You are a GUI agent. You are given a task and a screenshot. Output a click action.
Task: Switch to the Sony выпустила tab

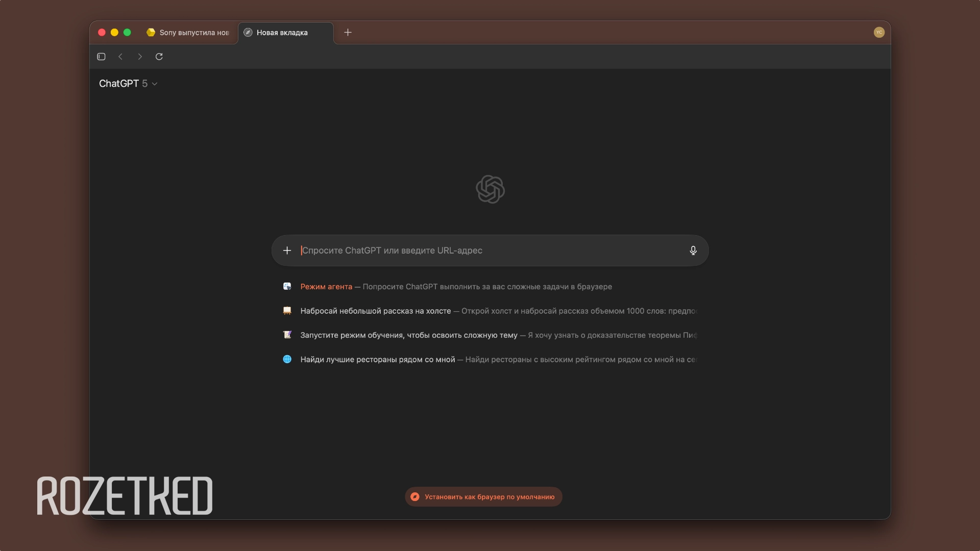pos(189,33)
